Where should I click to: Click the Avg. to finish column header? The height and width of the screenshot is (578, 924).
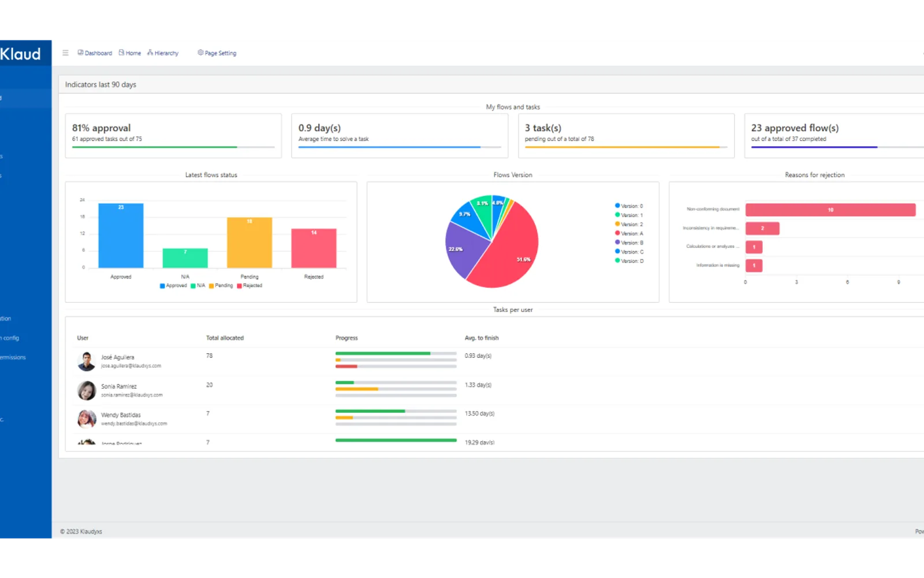tap(482, 338)
